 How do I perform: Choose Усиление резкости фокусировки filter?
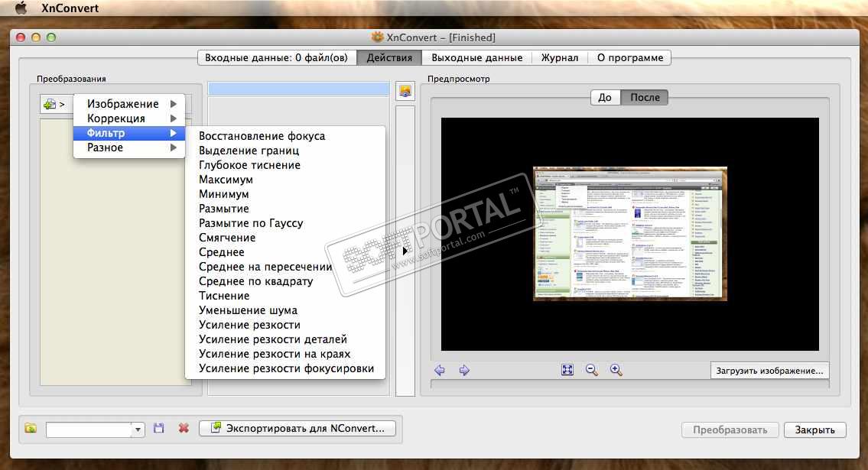[285, 368]
